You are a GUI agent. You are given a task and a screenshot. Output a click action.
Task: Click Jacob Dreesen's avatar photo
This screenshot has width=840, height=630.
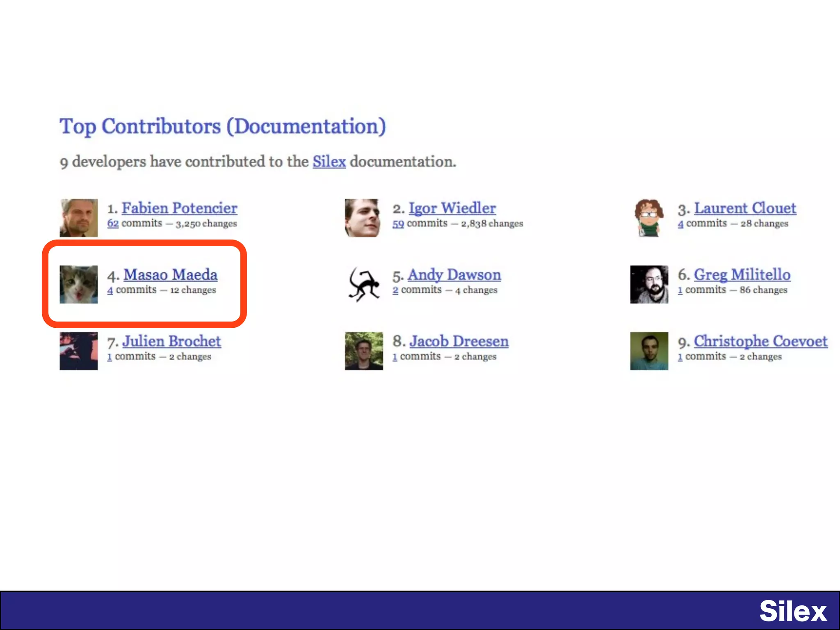tap(363, 351)
